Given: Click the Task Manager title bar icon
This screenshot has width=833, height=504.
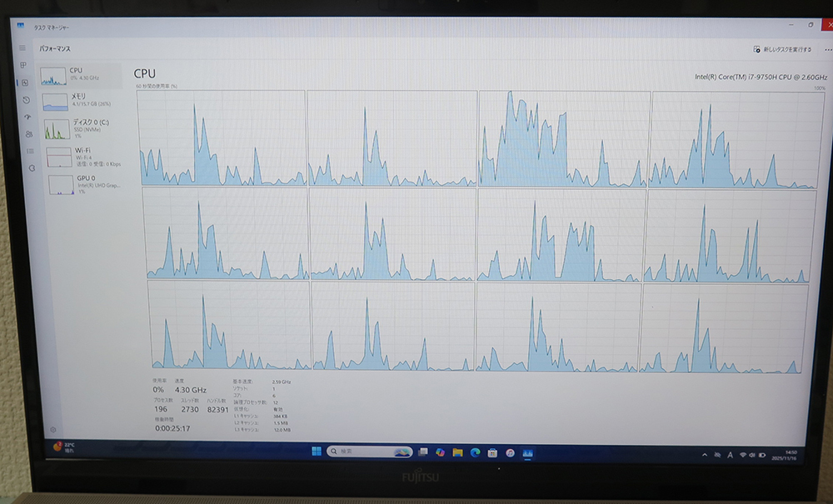Looking at the screenshot, I should 20,26.
